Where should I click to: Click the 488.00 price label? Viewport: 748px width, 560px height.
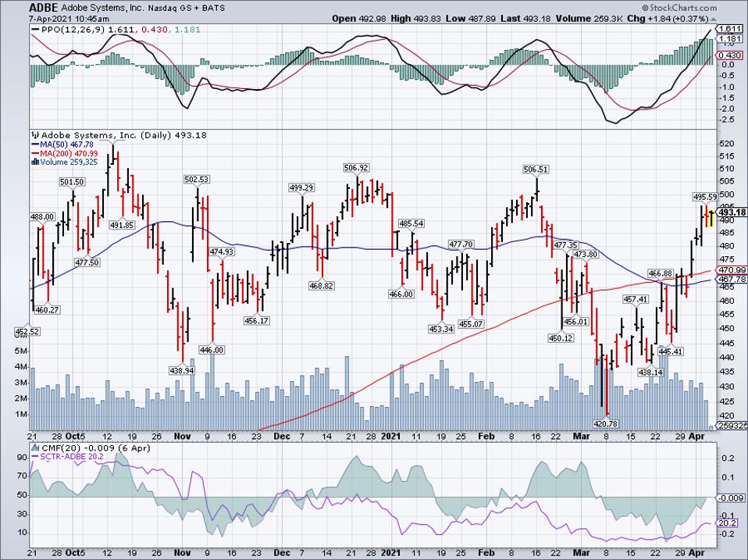pyautogui.click(x=42, y=216)
